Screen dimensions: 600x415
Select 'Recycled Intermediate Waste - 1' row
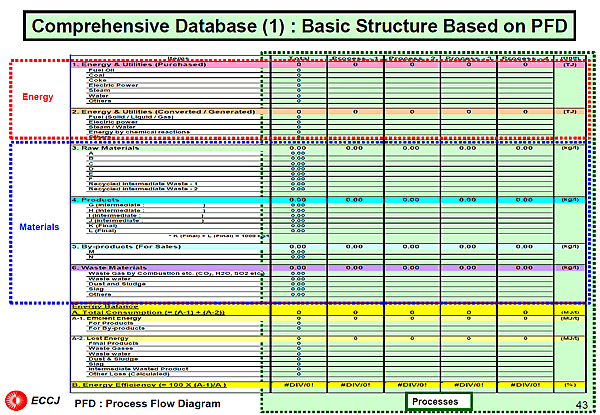click(143, 184)
